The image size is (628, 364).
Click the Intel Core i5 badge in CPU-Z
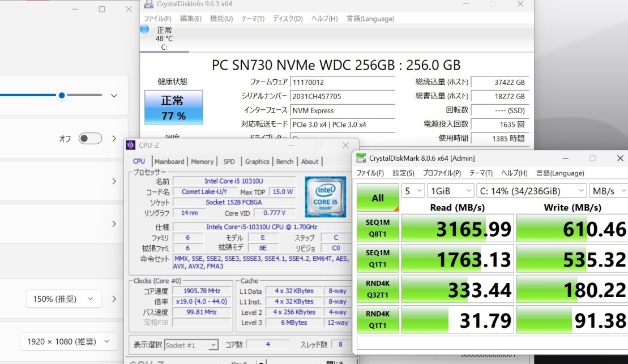326,203
